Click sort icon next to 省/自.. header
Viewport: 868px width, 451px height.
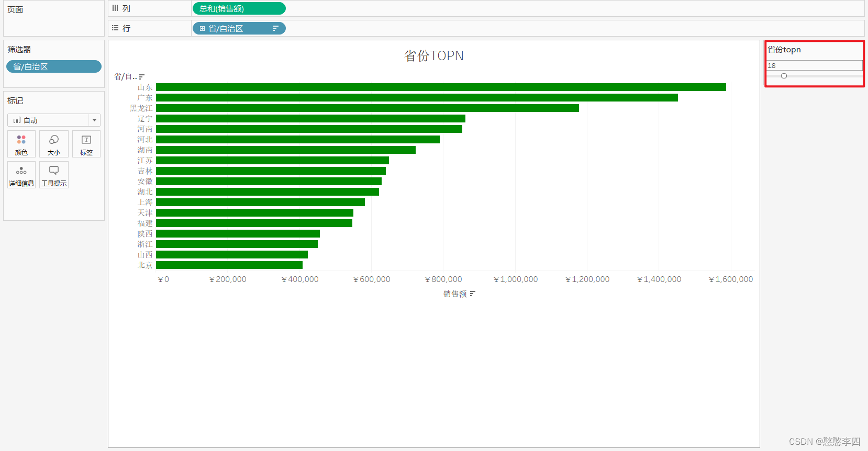[x=141, y=77]
